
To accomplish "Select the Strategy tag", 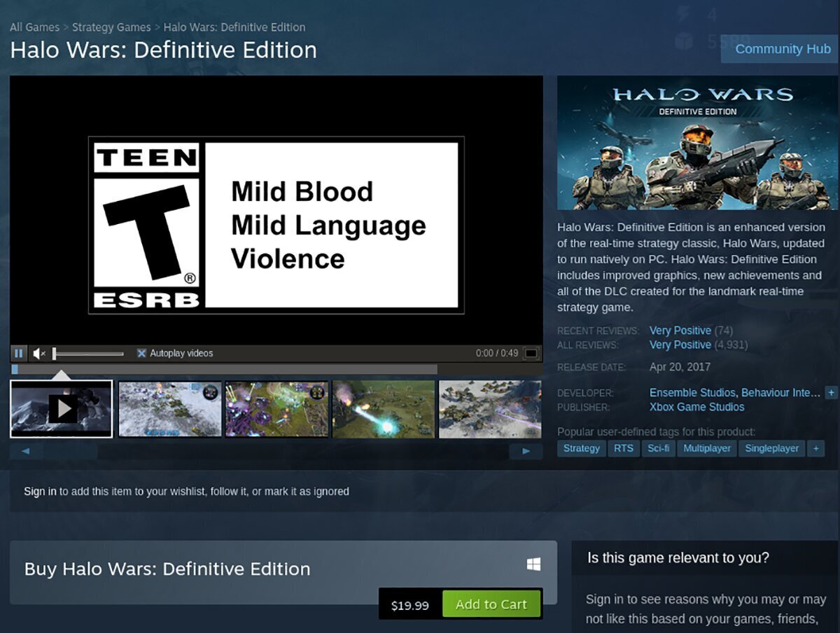I will (582, 448).
